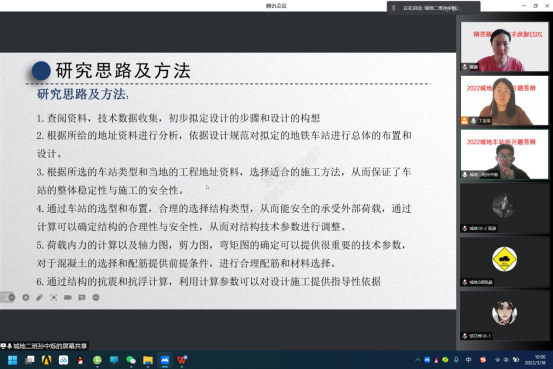Select the top participant video in pink shirt

pos(504,47)
